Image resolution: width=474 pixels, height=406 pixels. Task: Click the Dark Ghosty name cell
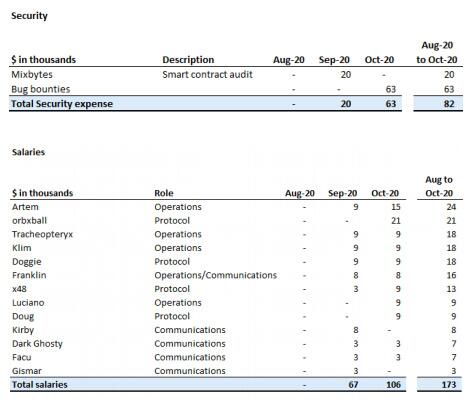point(37,344)
